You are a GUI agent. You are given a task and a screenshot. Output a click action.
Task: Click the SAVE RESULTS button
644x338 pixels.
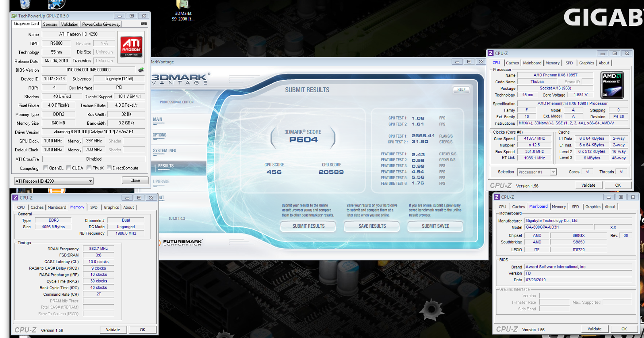tap(372, 226)
